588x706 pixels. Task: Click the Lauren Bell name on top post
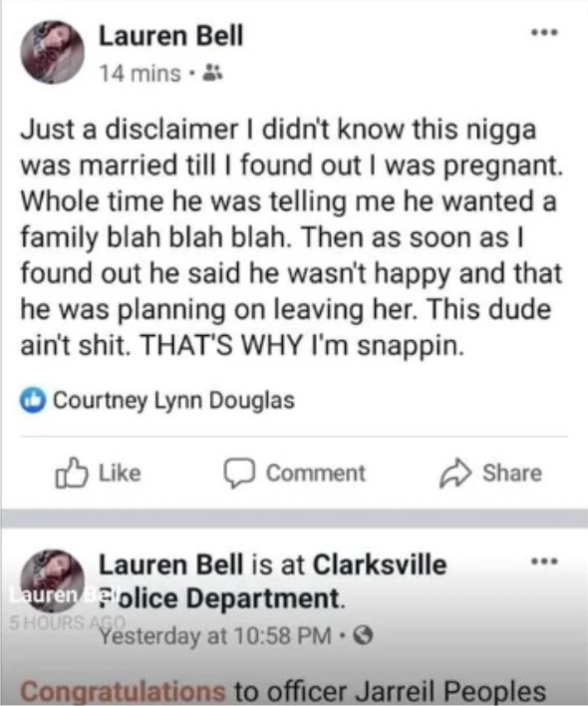[171, 37]
